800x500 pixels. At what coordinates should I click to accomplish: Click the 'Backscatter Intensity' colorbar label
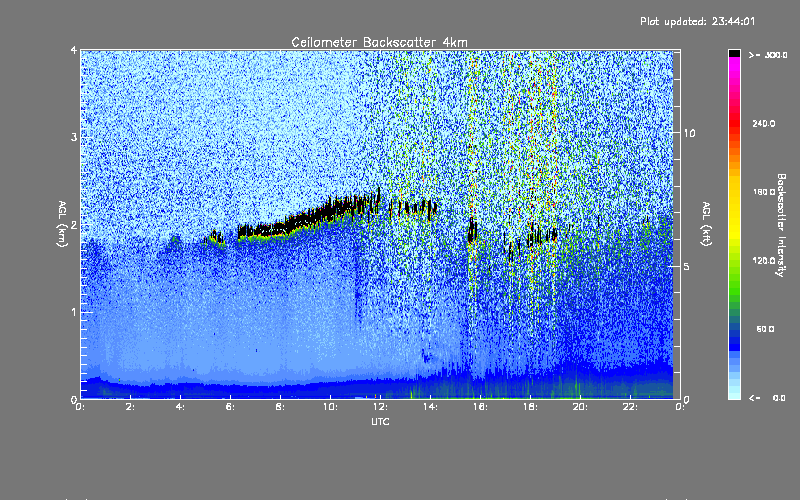tap(781, 225)
